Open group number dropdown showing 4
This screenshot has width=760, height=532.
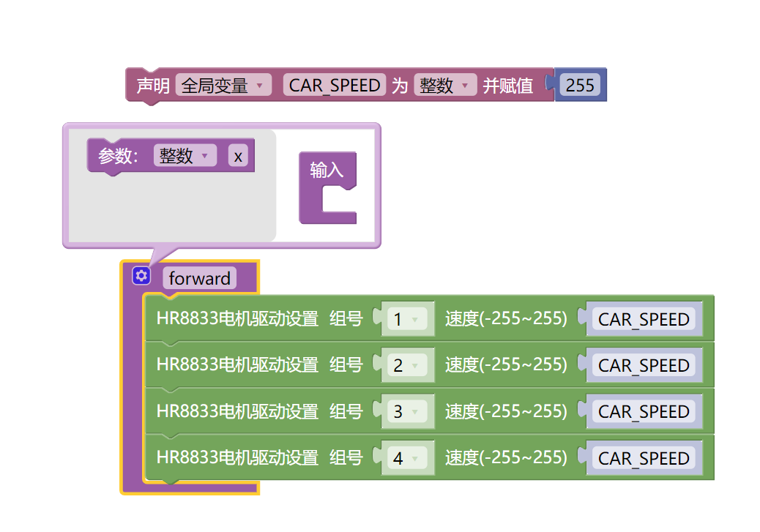click(x=406, y=457)
